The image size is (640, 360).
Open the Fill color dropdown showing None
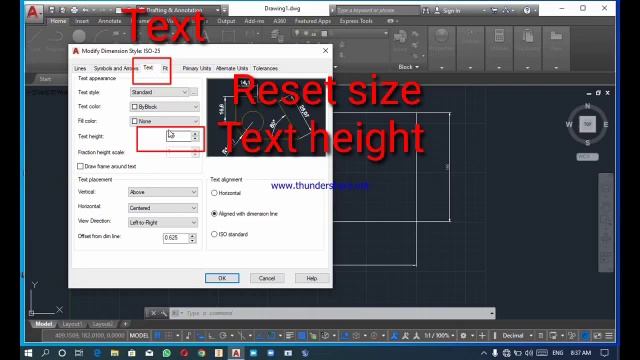tap(164, 121)
